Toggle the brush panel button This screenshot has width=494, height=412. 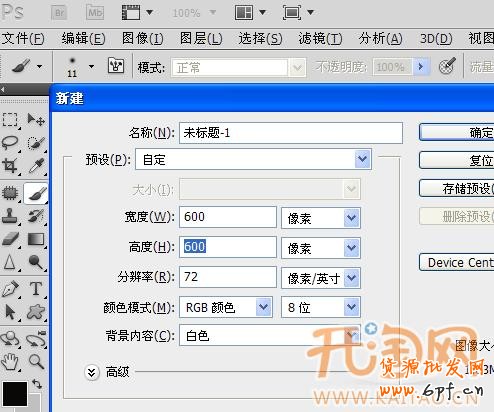click(116, 66)
